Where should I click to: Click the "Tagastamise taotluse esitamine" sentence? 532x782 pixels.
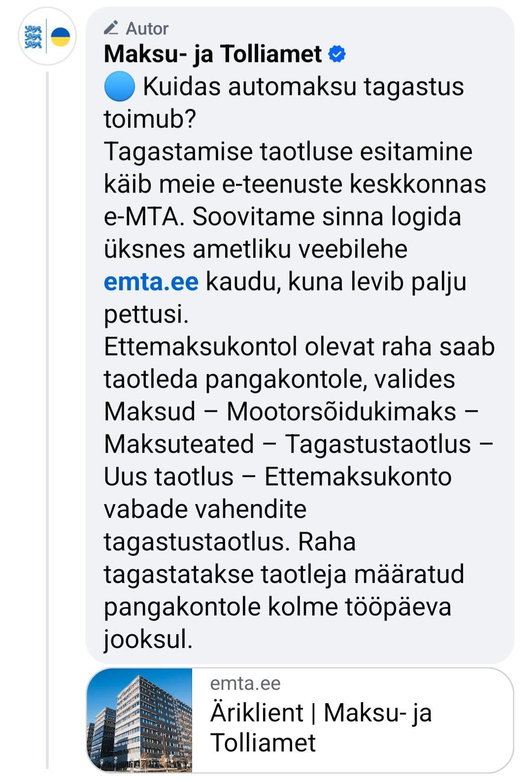(x=288, y=152)
